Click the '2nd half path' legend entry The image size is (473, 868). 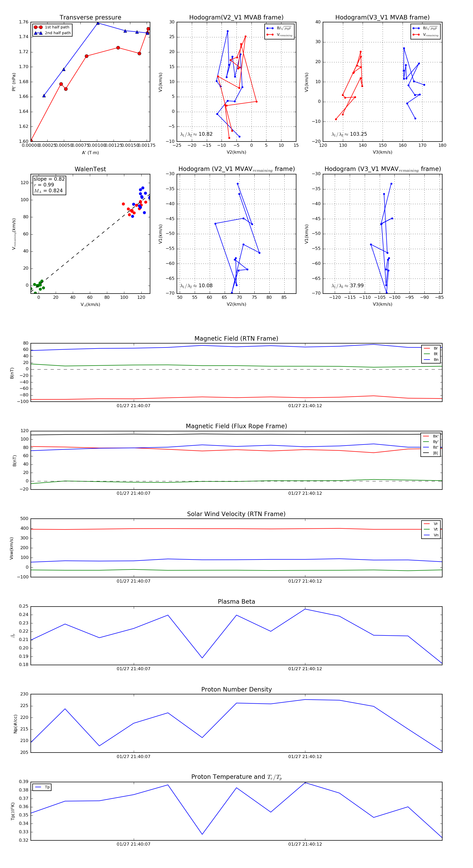click(x=52, y=33)
